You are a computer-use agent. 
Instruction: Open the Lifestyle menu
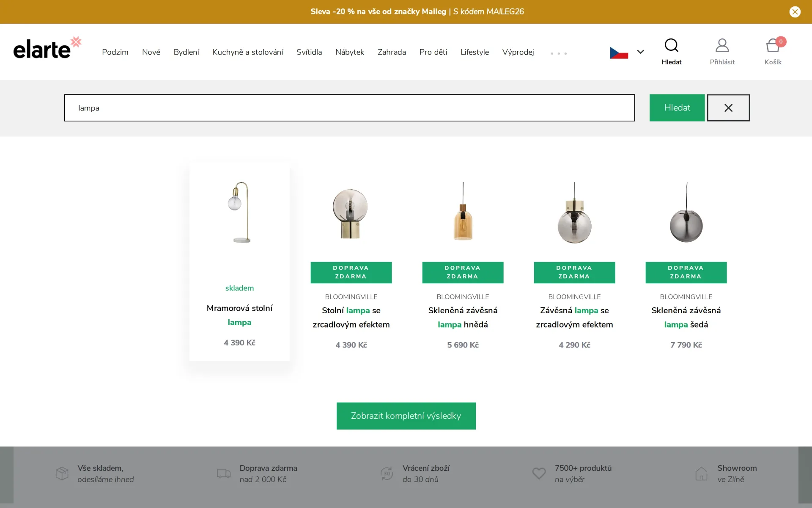pyautogui.click(x=475, y=52)
